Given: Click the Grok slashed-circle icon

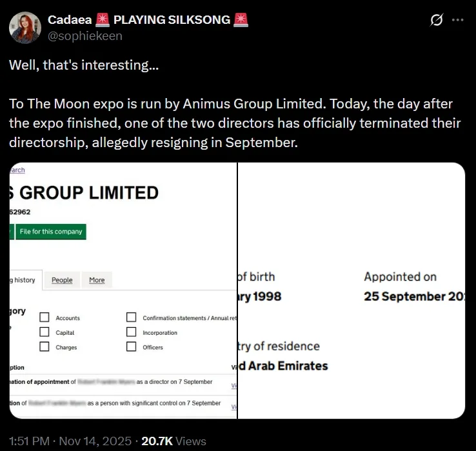Looking at the screenshot, I should click(x=437, y=20).
